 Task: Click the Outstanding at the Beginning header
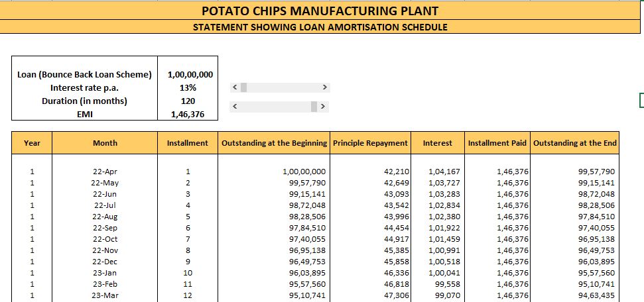pyautogui.click(x=274, y=143)
